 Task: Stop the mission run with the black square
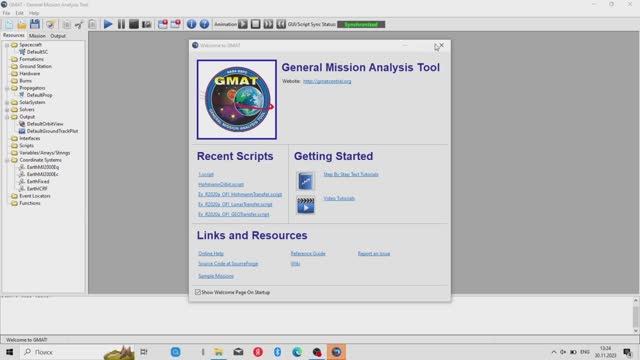134,24
